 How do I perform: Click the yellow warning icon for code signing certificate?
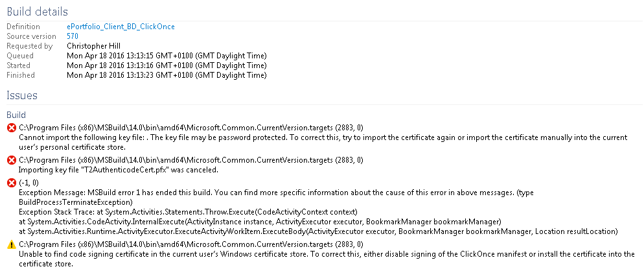click(x=11, y=244)
